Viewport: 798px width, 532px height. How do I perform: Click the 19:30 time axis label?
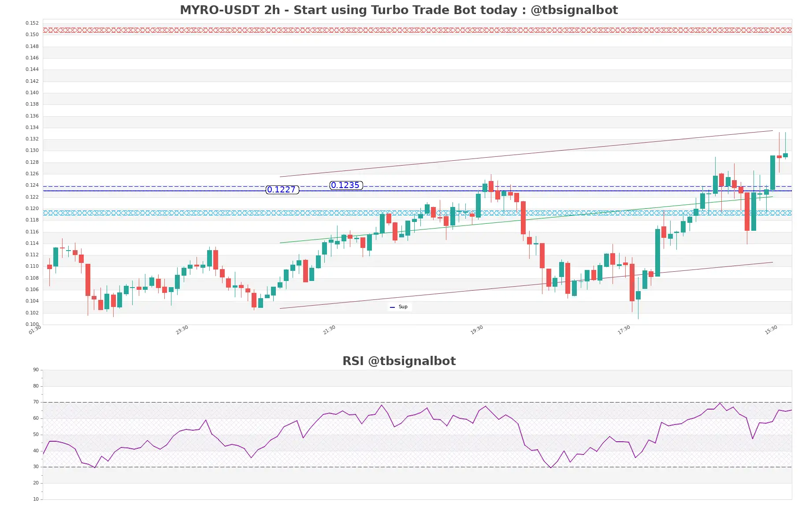click(x=477, y=330)
